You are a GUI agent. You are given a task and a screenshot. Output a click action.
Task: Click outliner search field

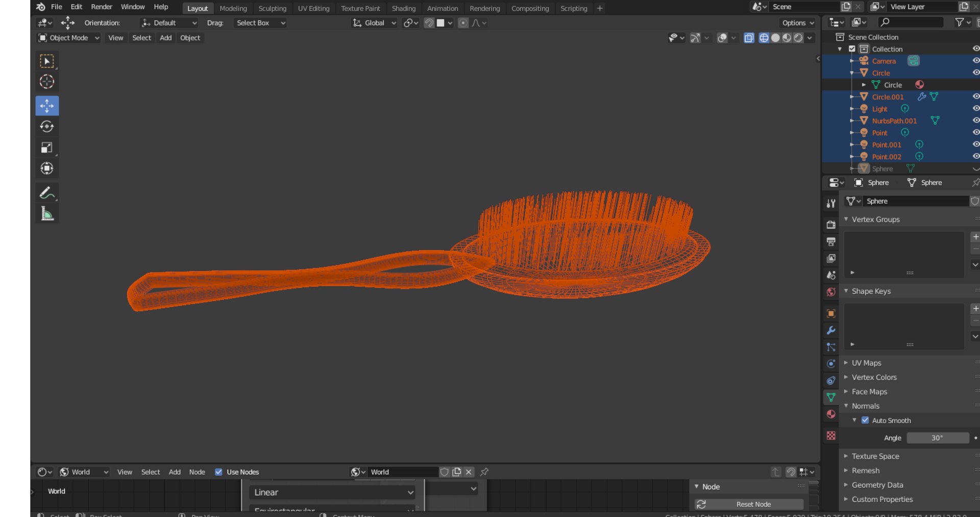911,22
